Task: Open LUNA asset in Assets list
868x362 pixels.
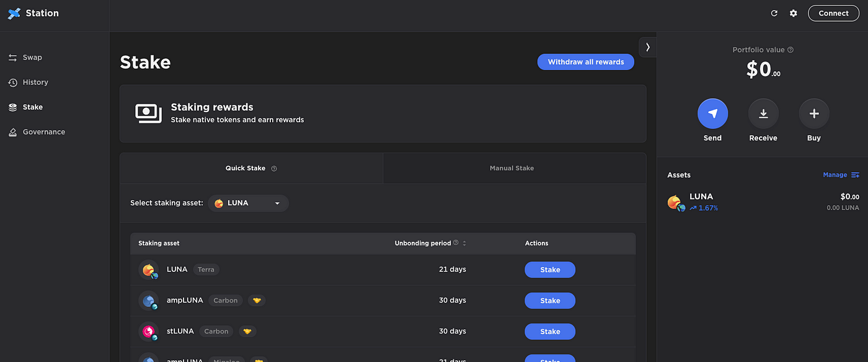Action: click(763, 202)
